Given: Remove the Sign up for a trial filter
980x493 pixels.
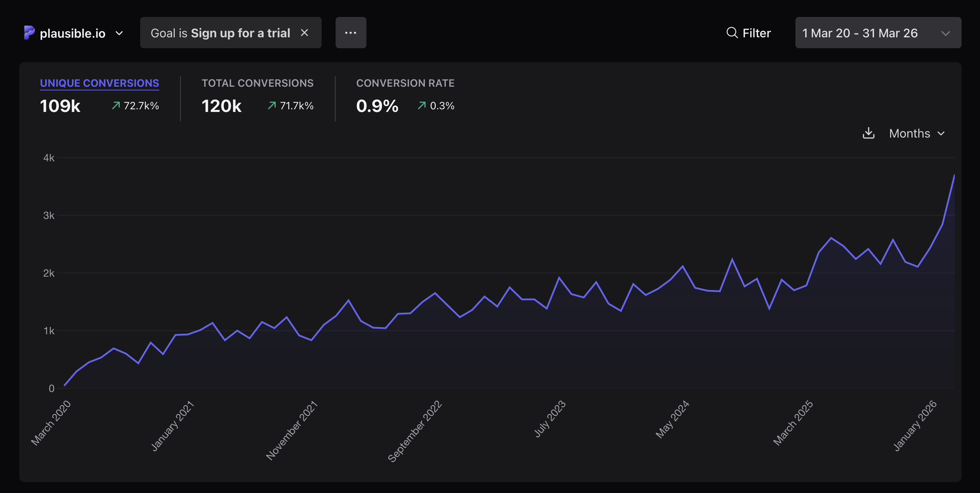Looking at the screenshot, I should click(304, 33).
